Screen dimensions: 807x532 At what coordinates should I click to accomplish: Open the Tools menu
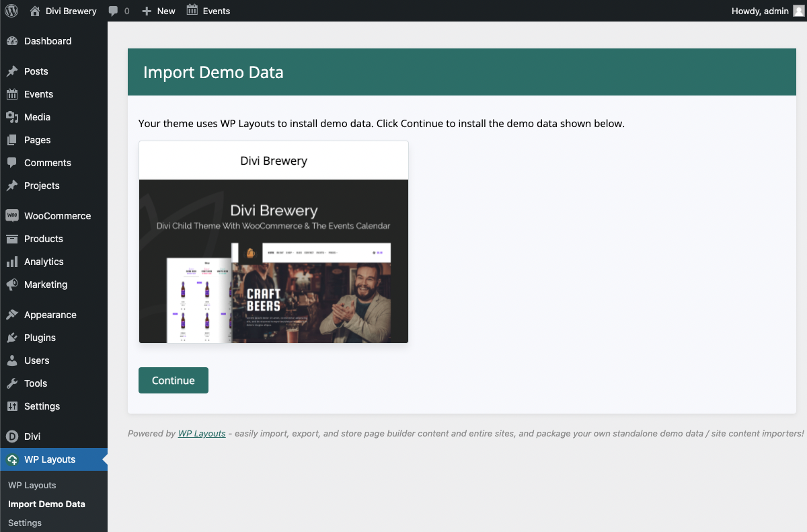click(x=54, y=383)
